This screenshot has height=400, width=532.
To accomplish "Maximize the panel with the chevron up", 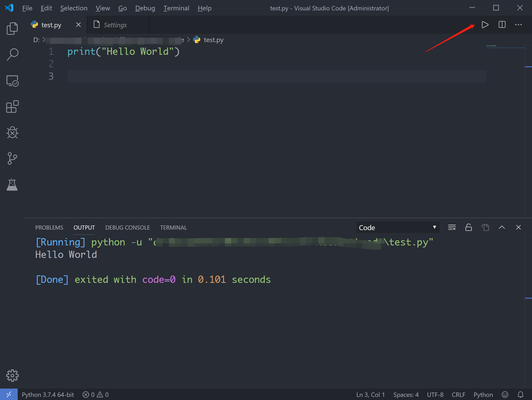I will click(x=502, y=228).
